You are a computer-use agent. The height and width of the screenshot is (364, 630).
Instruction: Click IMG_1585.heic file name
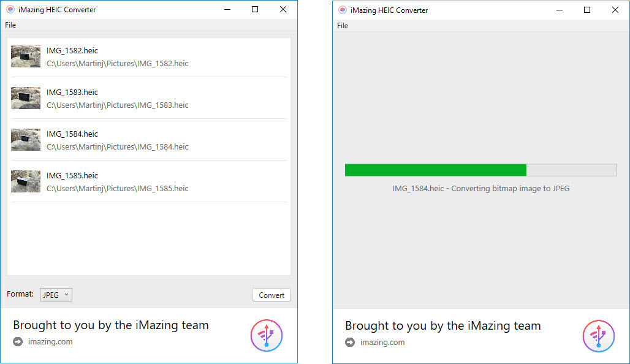pos(72,176)
